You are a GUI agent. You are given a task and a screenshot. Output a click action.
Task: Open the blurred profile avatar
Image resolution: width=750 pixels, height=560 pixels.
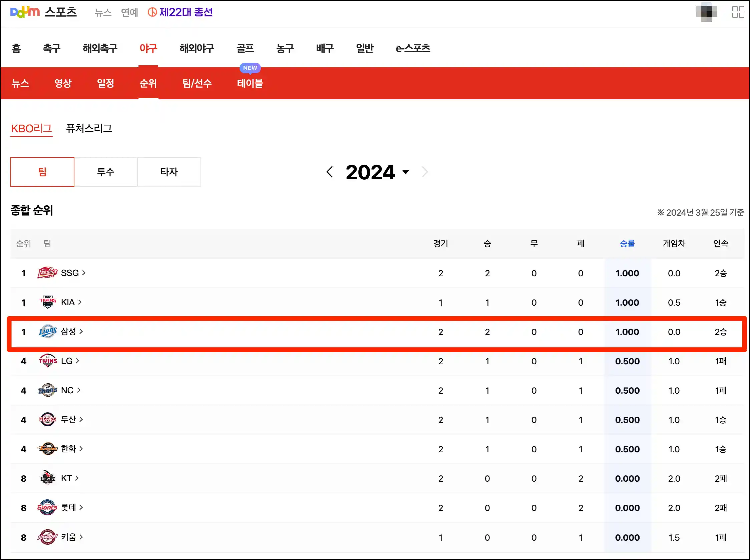click(x=706, y=12)
